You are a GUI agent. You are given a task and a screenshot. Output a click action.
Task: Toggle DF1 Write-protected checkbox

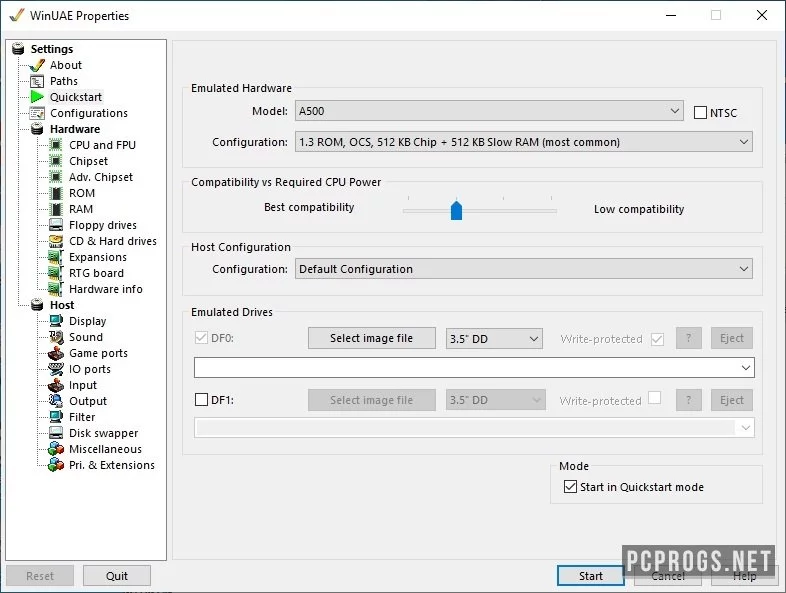click(654, 398)
